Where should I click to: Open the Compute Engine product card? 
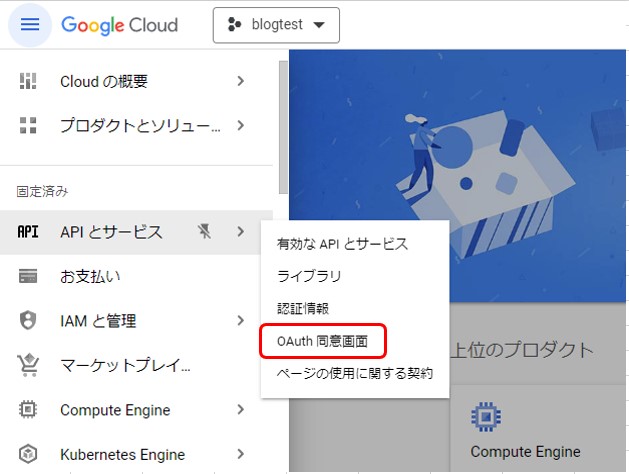(x=538, y=428)
